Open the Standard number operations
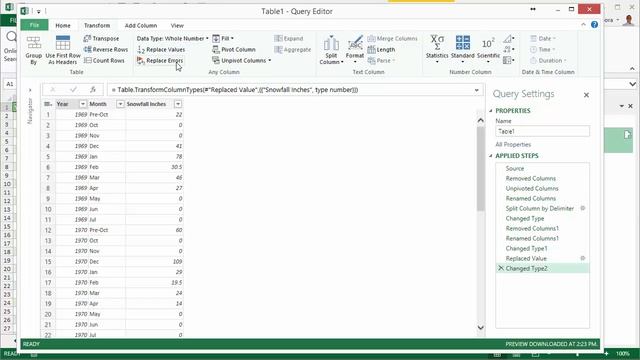The width and height of the screenshot is (640, 360). click(462, 49)
